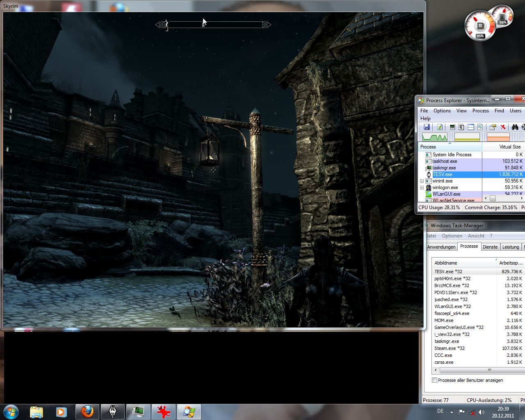Viewport: 525px width, 420px height.
Task: Click the Save icon in Process Explorer toolbar
Action: (x=427, y=127)
